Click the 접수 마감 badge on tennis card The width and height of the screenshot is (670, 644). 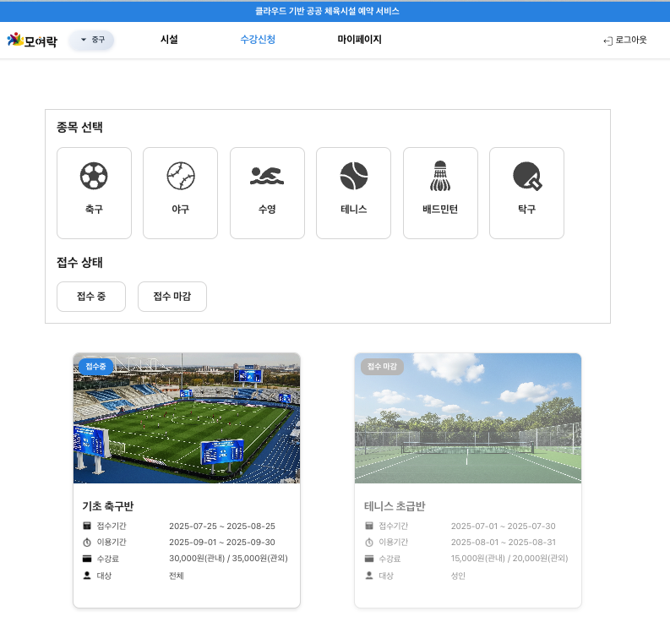tap(382, 366)
